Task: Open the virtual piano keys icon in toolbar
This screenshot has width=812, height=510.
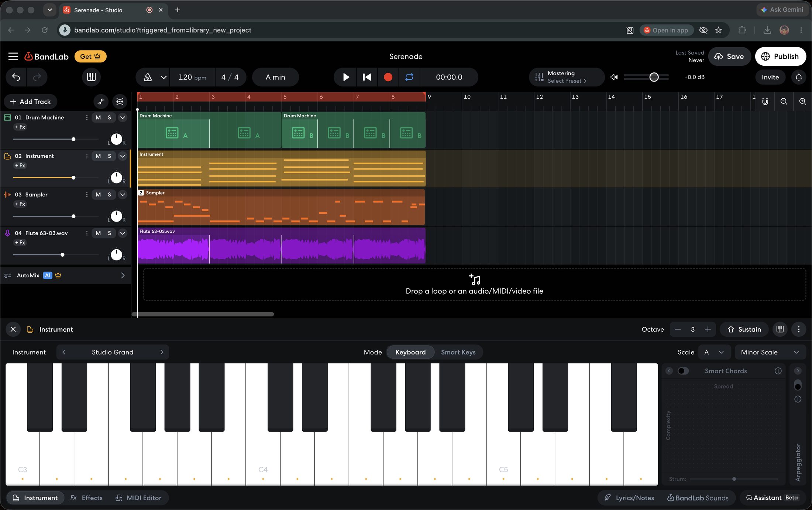Action: pos(91,77)
